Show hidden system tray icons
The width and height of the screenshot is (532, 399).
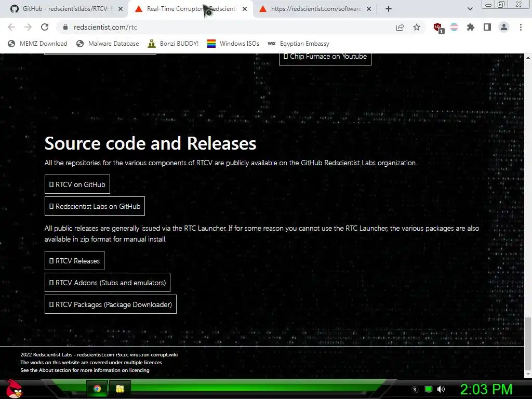[415, 390]
